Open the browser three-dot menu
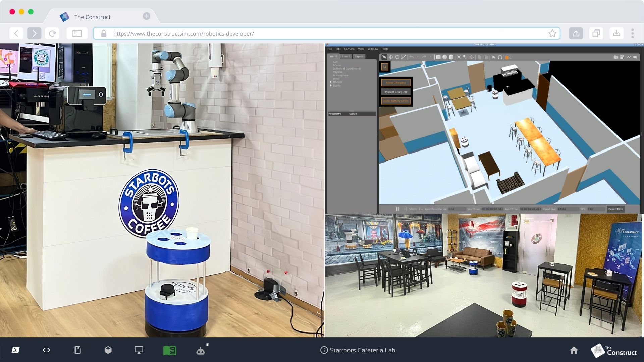The width and height of the screenshot is (644, 362). (x=632, y=33)
